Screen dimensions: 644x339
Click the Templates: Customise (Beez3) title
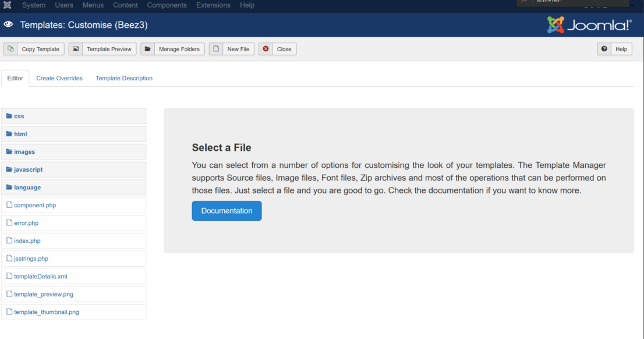pos(84,24)
